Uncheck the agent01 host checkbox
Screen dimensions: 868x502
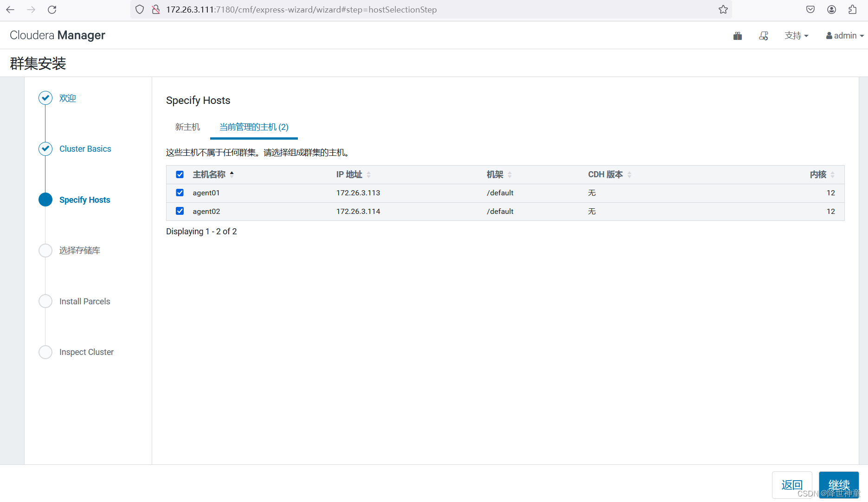click(x=180, y=193)
